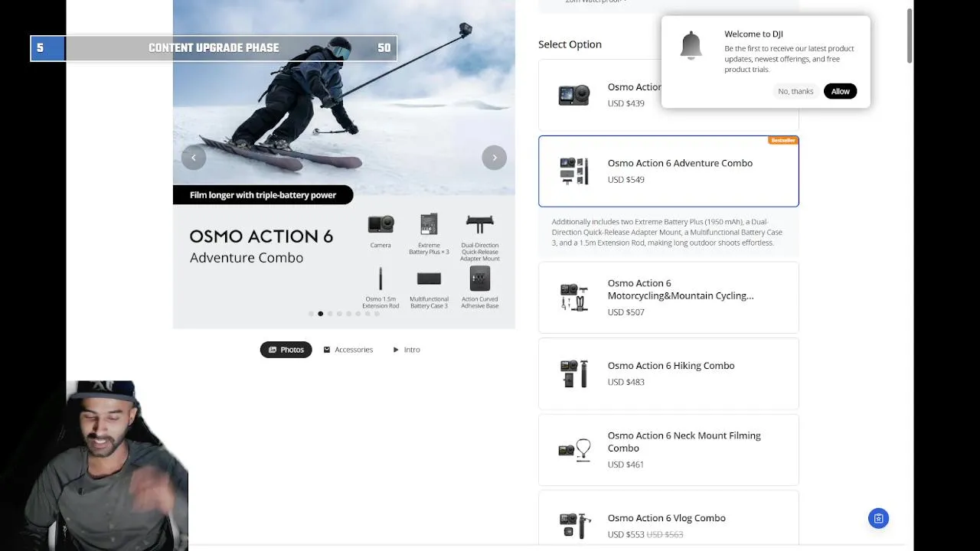Click the Neck Mount combo thumbnail image
Image resolution: width=980 pixels, height=551 pixels.
(x=575, y=450)
